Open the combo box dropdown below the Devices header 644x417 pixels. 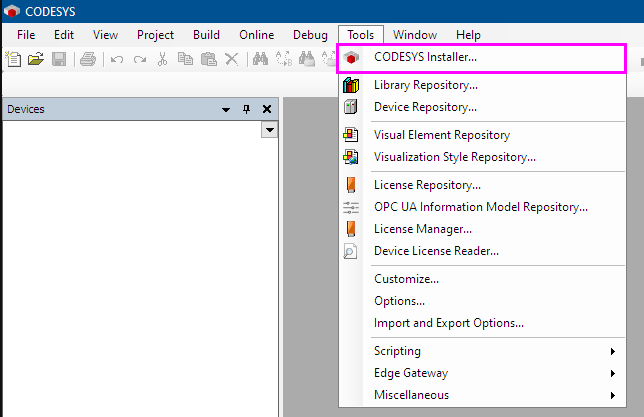(x=269, y=130)
